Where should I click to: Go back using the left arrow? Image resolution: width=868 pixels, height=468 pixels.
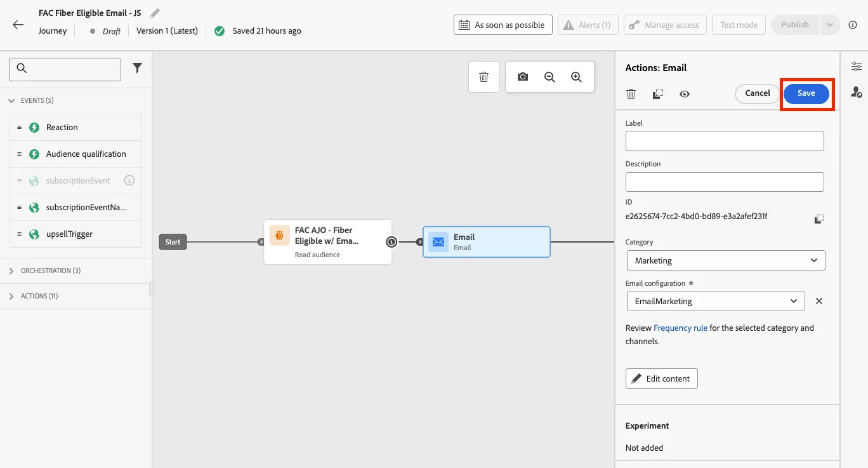(18, 25)
